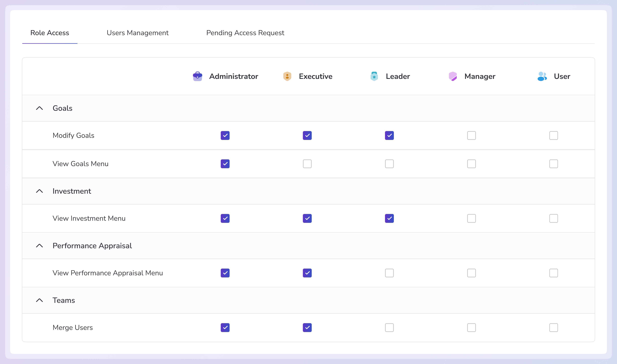Image resolution: width=617 pixels, height=364 pixels.
Task: Enable Merge Users for User role
Action: [x=553, y=328]
